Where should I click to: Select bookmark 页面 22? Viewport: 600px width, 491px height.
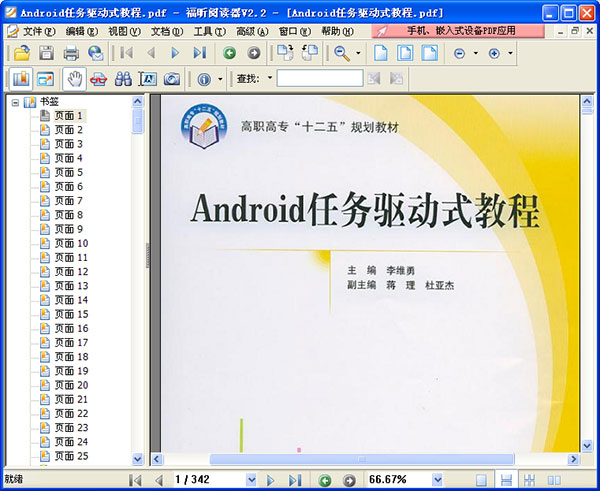(71, 413)
